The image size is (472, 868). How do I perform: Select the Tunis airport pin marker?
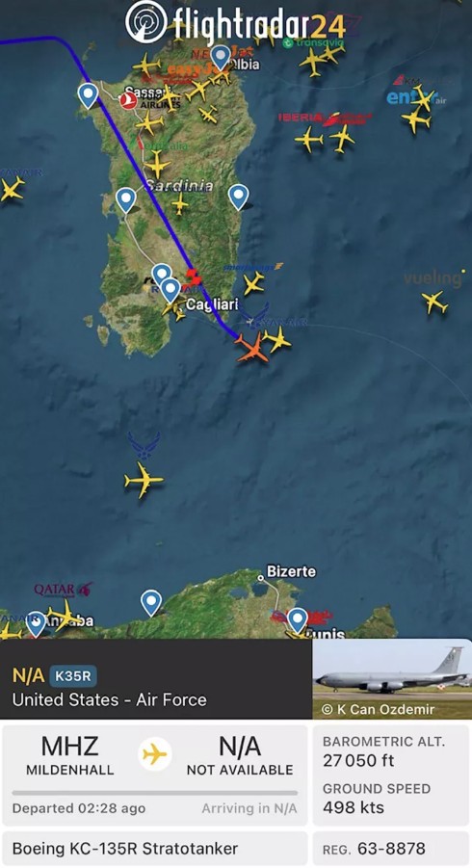pyautogui.click(x=297, y=619)
